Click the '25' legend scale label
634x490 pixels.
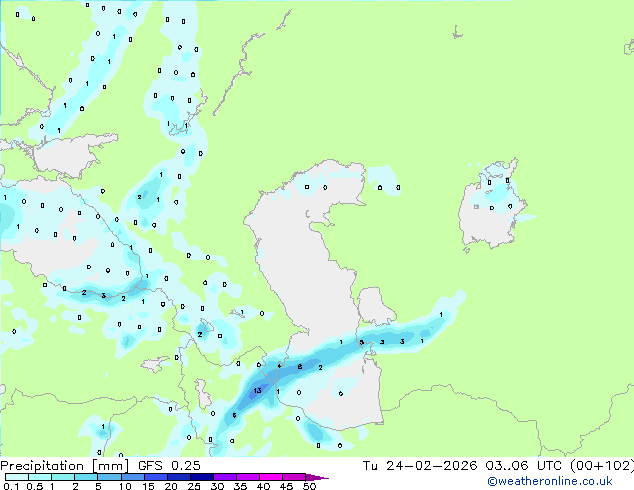click(x=194, y=486)
